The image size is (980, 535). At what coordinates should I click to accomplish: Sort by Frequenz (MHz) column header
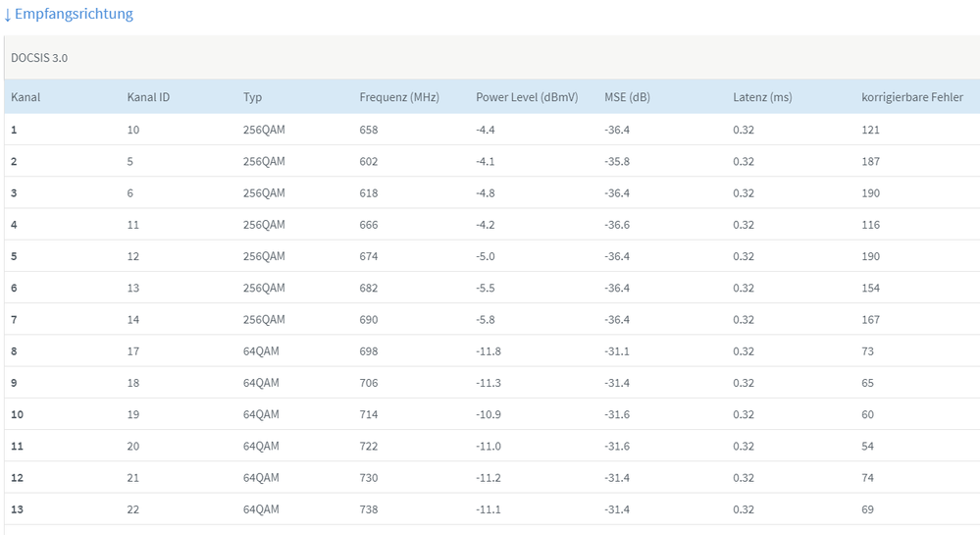point(399,97)
